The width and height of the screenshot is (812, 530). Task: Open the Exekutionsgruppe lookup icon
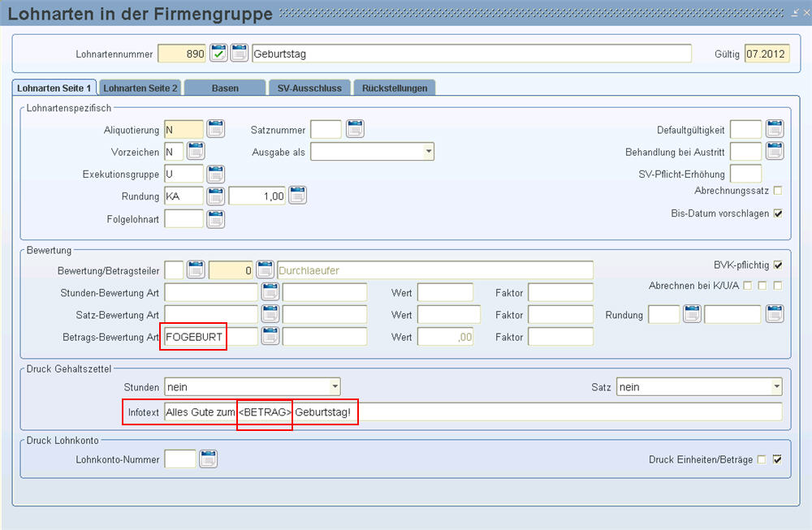click(x=215, y=174)
